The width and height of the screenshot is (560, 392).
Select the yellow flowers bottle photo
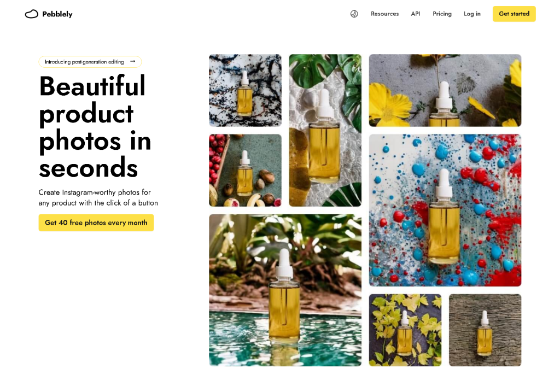[x=445, y=90]
